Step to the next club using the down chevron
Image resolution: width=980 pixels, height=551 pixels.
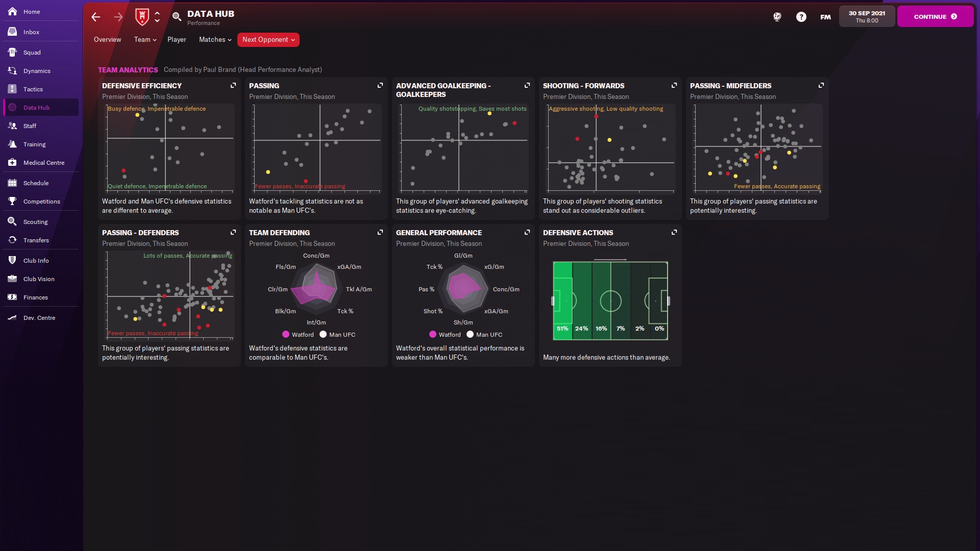click(x=157, y=21)
